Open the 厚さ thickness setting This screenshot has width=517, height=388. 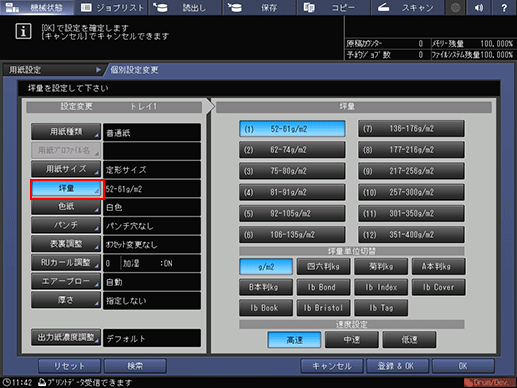point(66,300)
